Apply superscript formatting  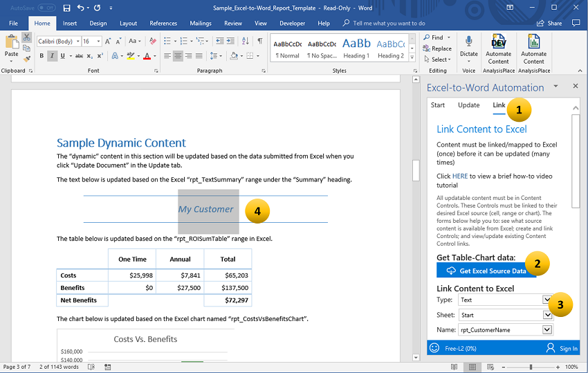[x=100, y=56]
